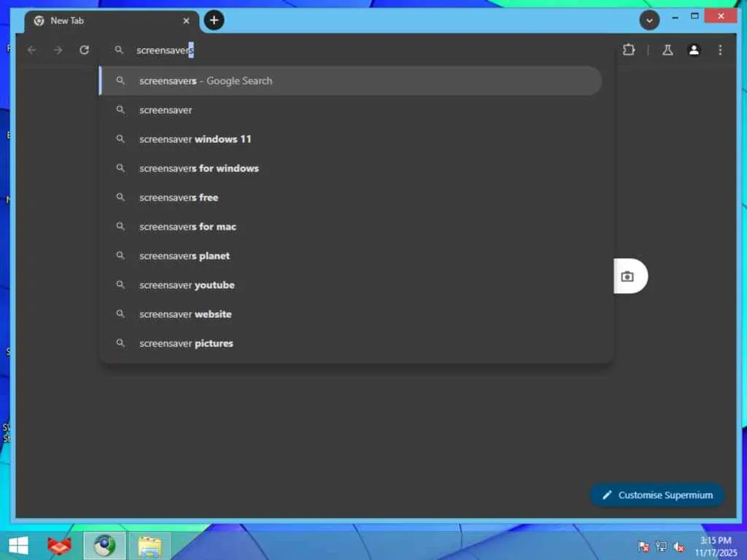Viewport: 747px width, 560px height.
Task: Minimize the Supermium window
Action: point(675,17)
